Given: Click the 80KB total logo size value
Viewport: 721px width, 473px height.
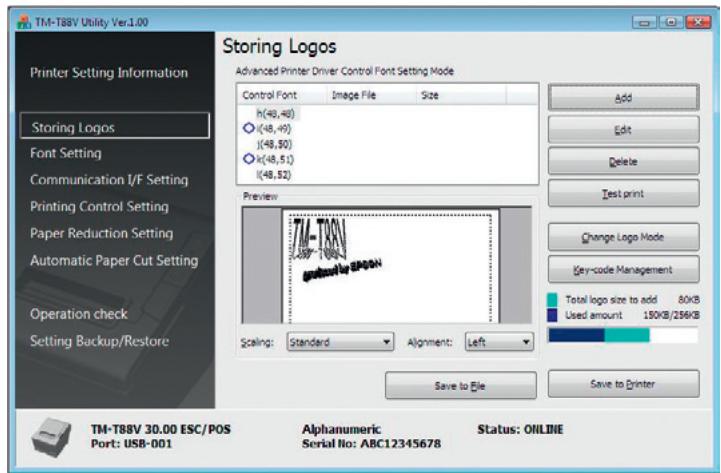Looking at the screenshot, I should point(689,300).
